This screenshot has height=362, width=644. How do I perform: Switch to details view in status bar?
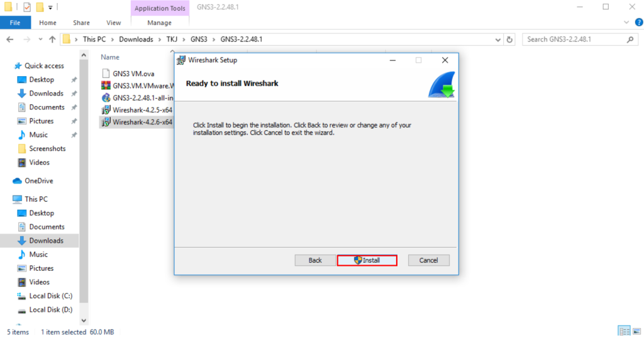pyautogui.click(x=624, y=331)
